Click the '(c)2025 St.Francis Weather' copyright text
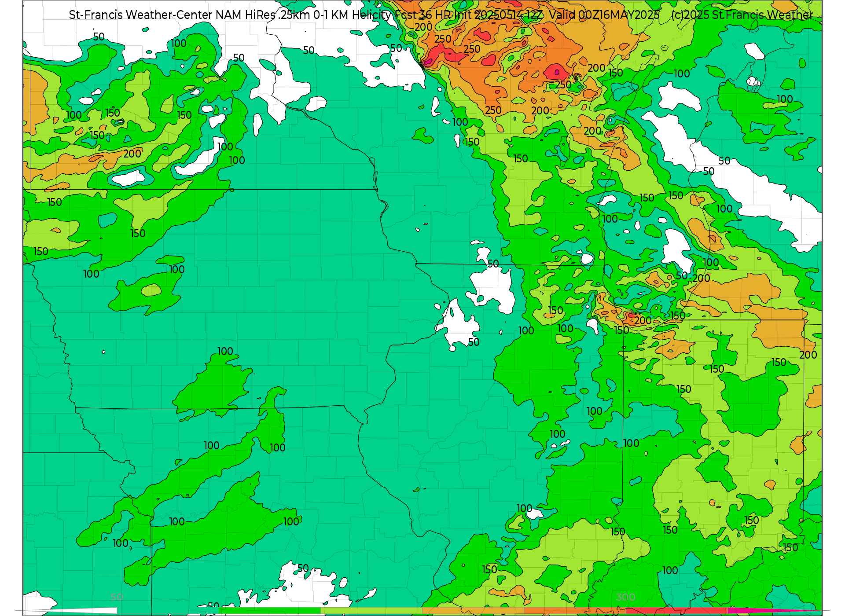Image resolution: width=845 pixels, height=616 pixels. click(742, 15)
